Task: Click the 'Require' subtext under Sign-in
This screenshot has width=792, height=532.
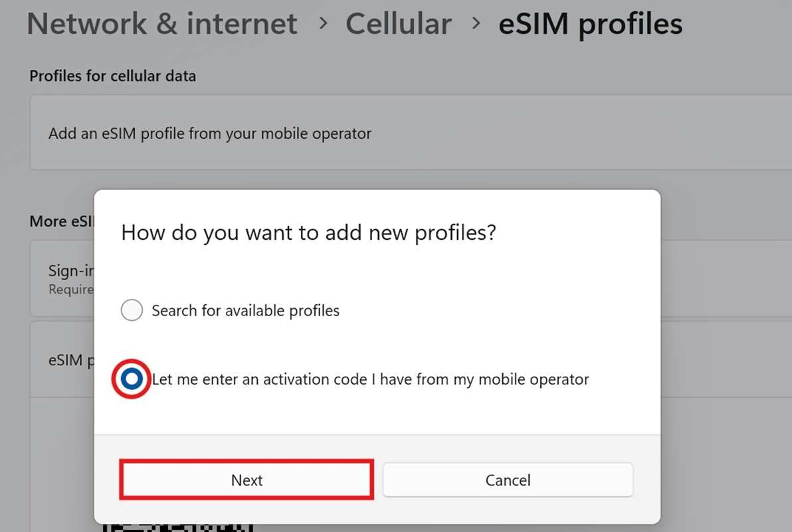Action: coord(70,290)
